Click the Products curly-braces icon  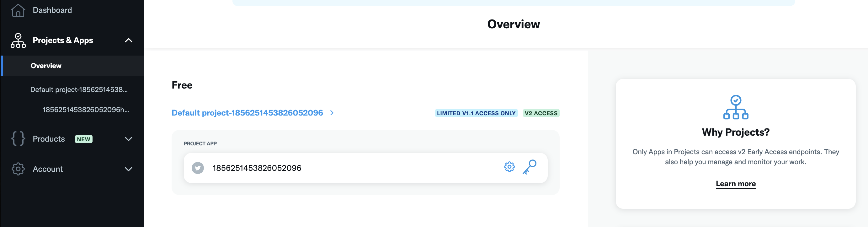(18, 139)
